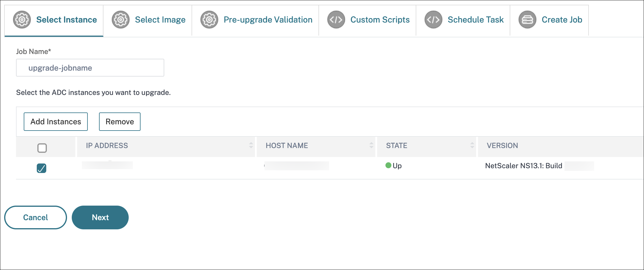
Task: Click the code icon beside Schedule Task
Action: [433, 20]
